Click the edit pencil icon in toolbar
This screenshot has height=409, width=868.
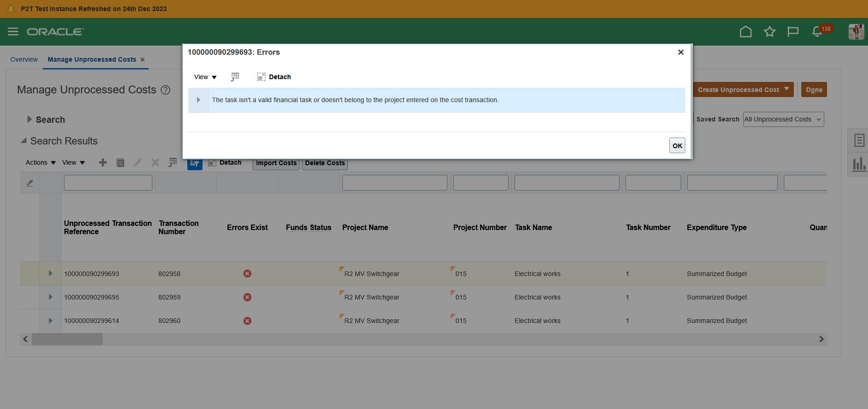point(138,162)
